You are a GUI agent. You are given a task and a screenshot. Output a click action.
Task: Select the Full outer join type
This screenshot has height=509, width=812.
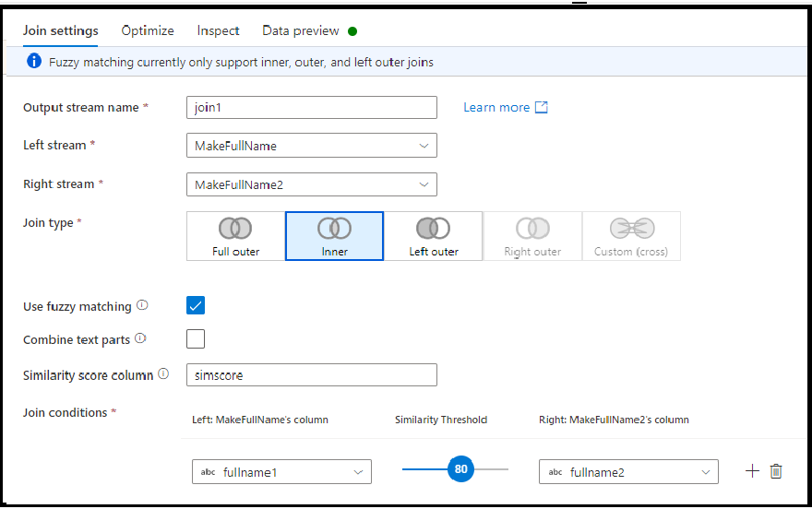point(235,236)
